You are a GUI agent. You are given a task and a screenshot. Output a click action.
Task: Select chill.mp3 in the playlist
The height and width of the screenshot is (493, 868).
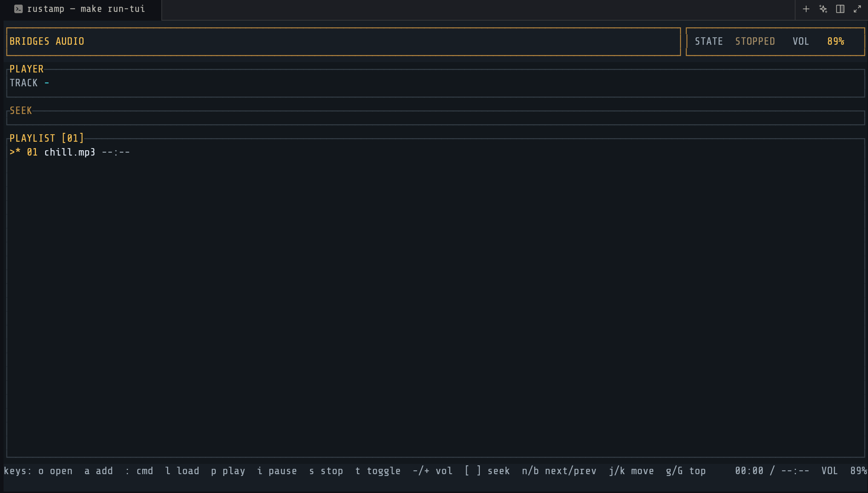click(x=70, y=152)
